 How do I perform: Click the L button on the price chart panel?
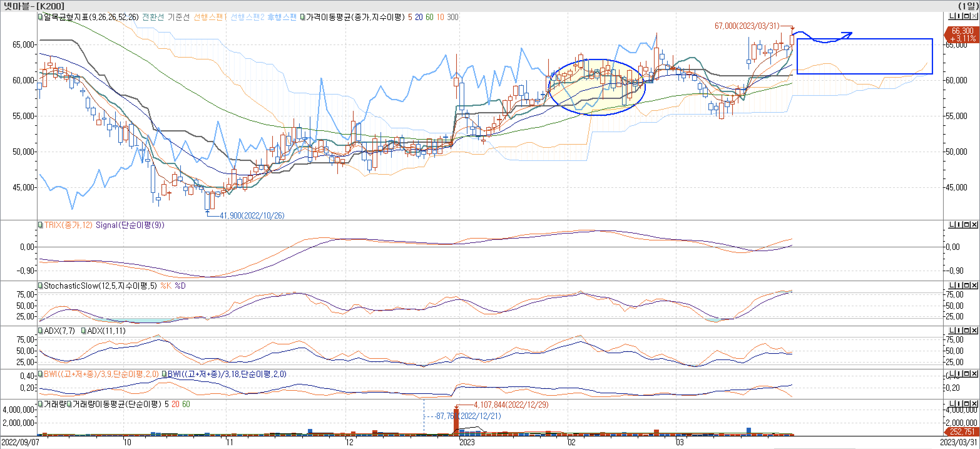[x=951, y=16]
